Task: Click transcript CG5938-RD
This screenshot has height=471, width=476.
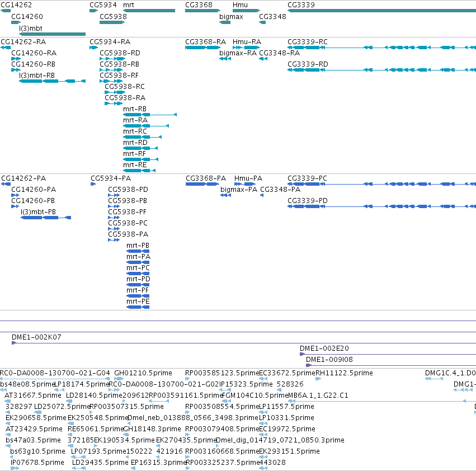Action: click(112, 59)
